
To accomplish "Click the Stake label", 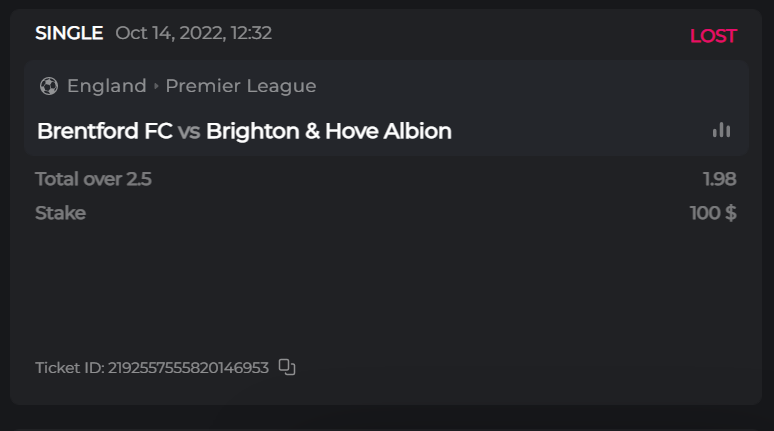I will click(x=60, y=213).
